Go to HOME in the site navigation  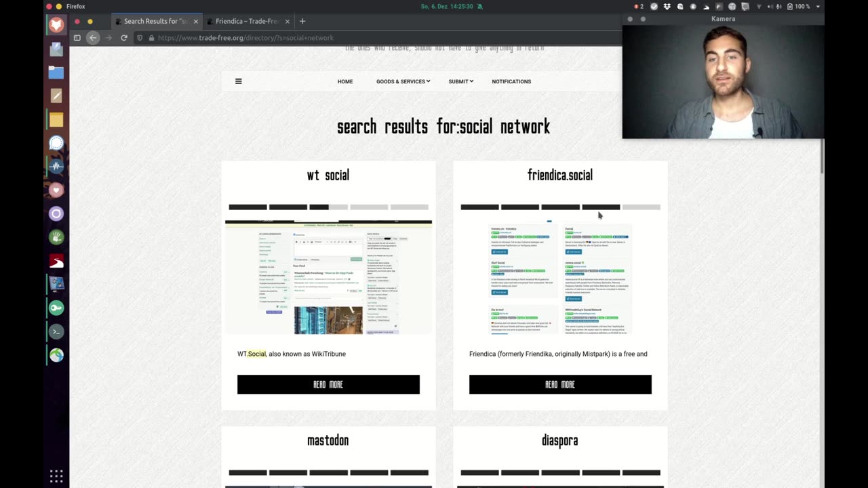(345, 81)
